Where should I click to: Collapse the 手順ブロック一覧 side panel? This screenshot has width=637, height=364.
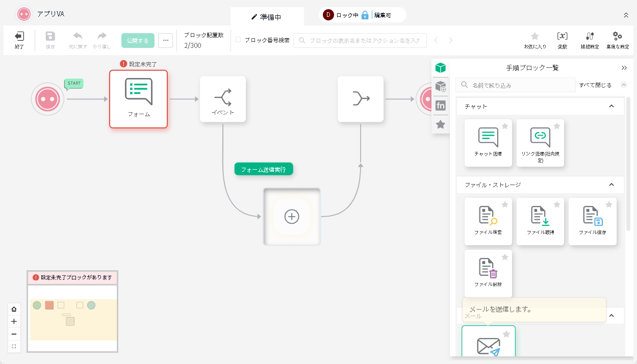624,68
